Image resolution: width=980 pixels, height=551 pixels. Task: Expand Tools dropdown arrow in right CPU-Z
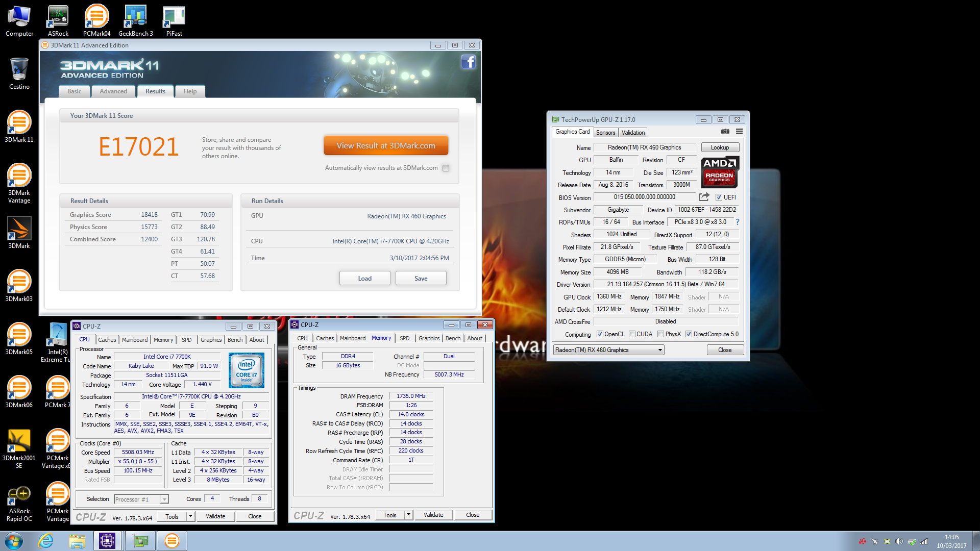[408, 515]
